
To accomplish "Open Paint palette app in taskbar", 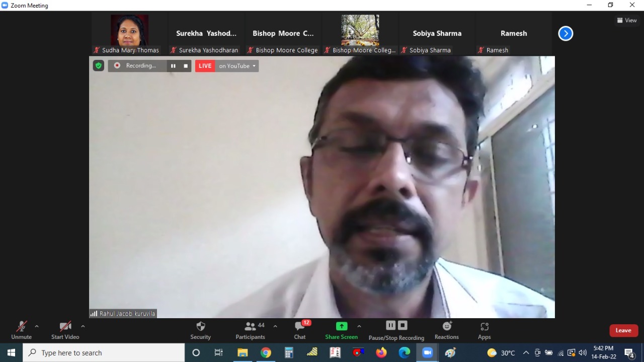I will [451, 352].
